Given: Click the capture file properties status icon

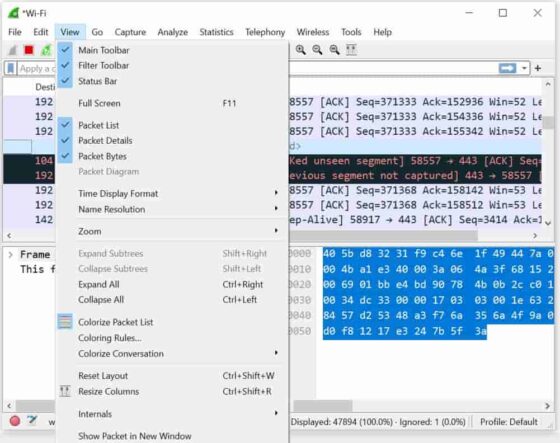Looking at the screenshot, I should 32,420.
